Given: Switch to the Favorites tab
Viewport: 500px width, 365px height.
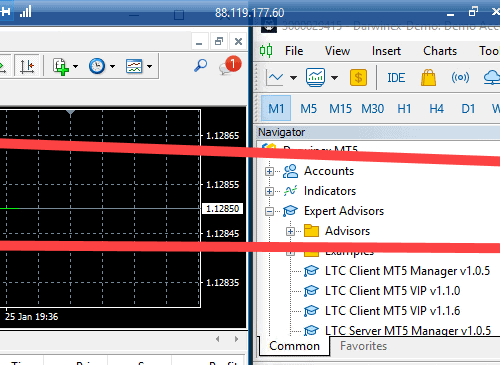Looking at the screenshot, I should tap(363, 346).
